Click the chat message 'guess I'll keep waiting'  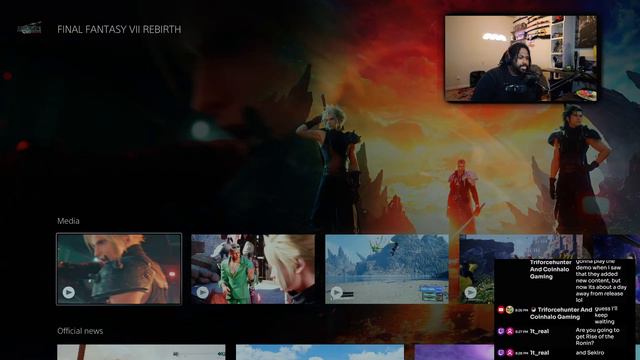coord(606,315)
